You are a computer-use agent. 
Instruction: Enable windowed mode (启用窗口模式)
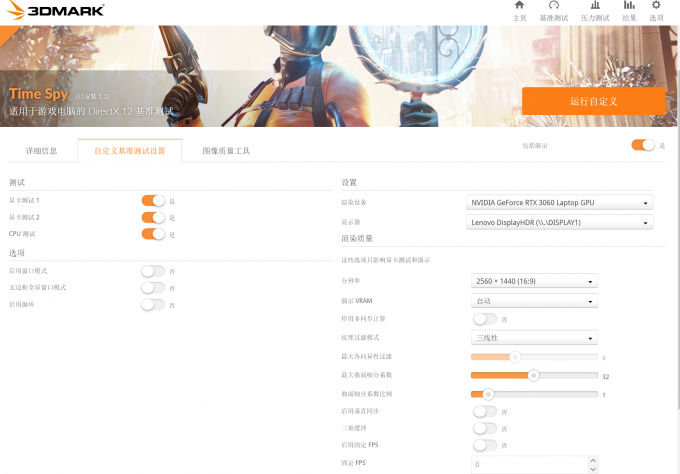point(153,271)
